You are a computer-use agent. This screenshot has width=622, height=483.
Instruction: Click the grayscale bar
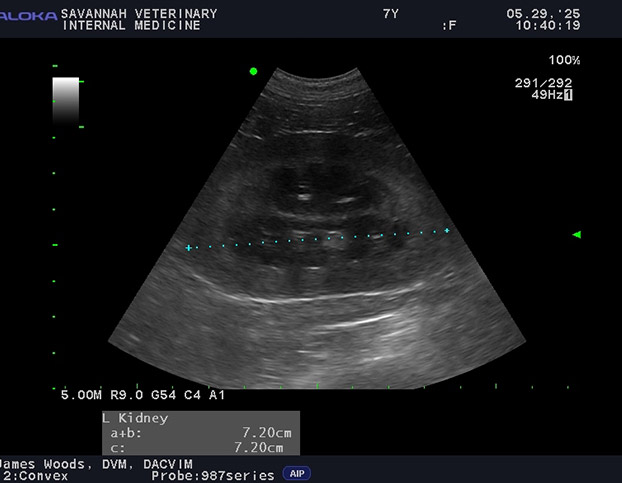pos(66,102)
